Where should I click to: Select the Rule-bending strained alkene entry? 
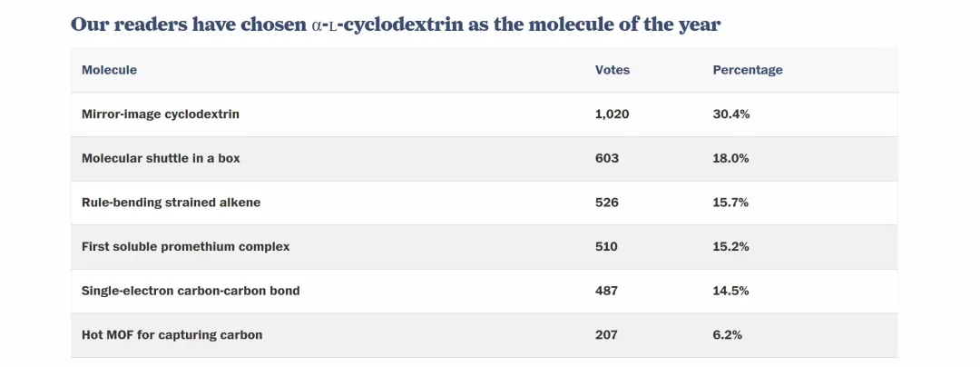tap(171, 203)
